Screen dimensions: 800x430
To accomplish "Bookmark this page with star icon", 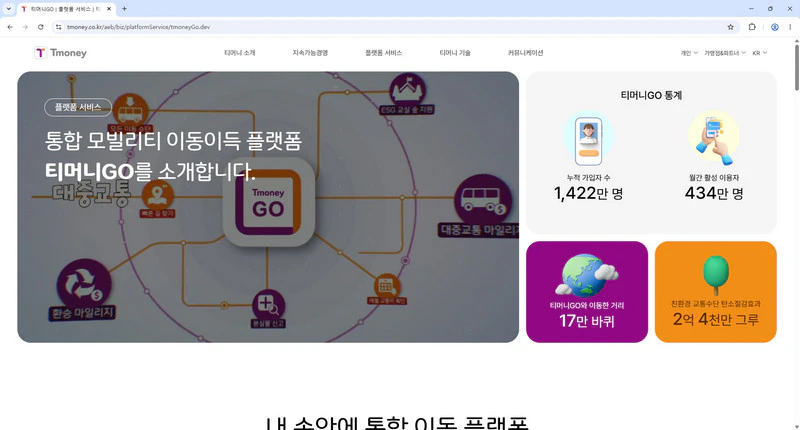I will [730, 27].
